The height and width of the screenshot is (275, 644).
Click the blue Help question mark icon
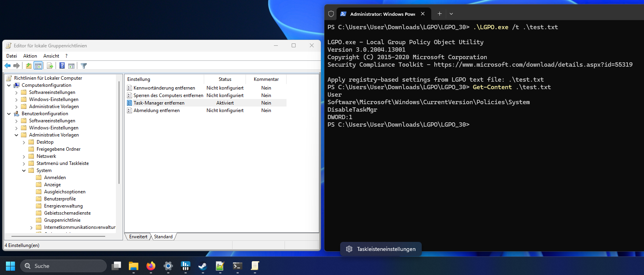pyautogui.click(x=62, y=66)
